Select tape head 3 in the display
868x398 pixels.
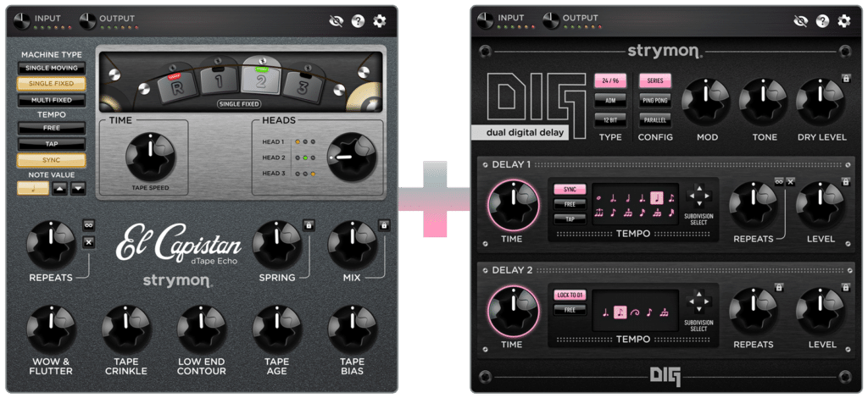tap(303, 88)
